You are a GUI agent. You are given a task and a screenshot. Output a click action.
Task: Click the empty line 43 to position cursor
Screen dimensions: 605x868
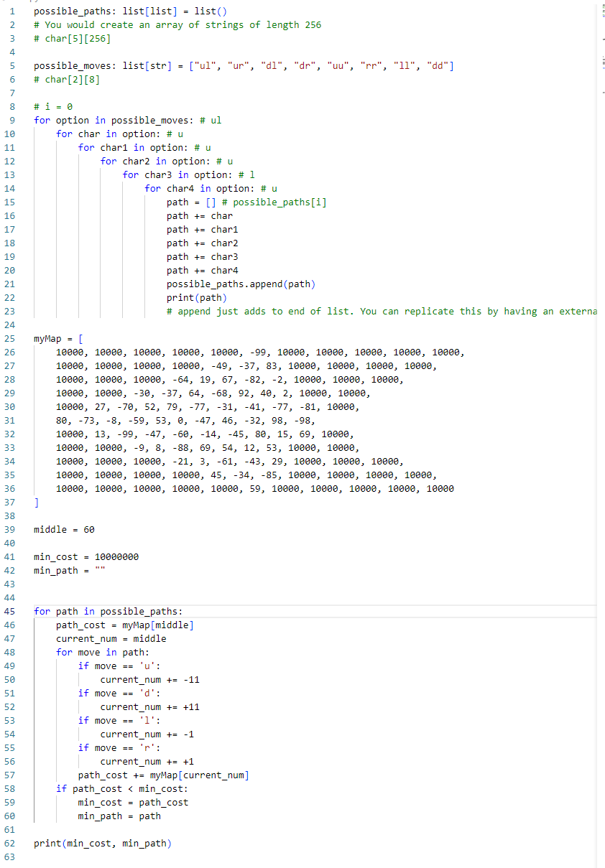point(43,584)
